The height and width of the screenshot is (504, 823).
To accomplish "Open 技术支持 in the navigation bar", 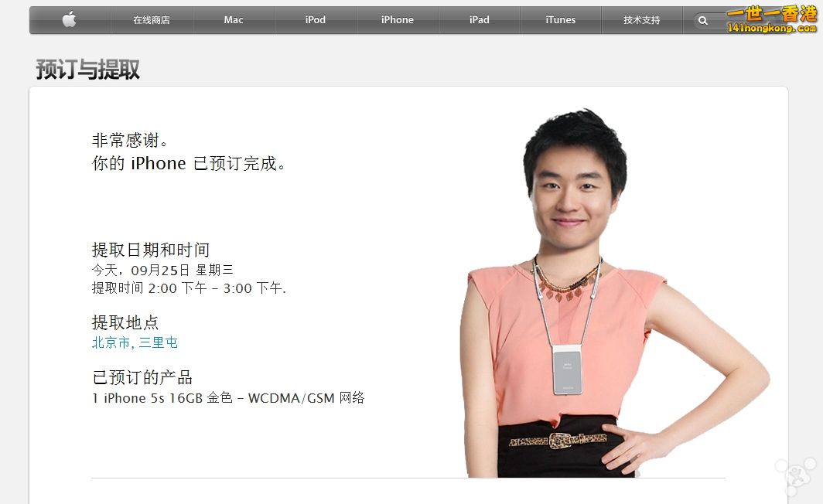I will (642, 20).
